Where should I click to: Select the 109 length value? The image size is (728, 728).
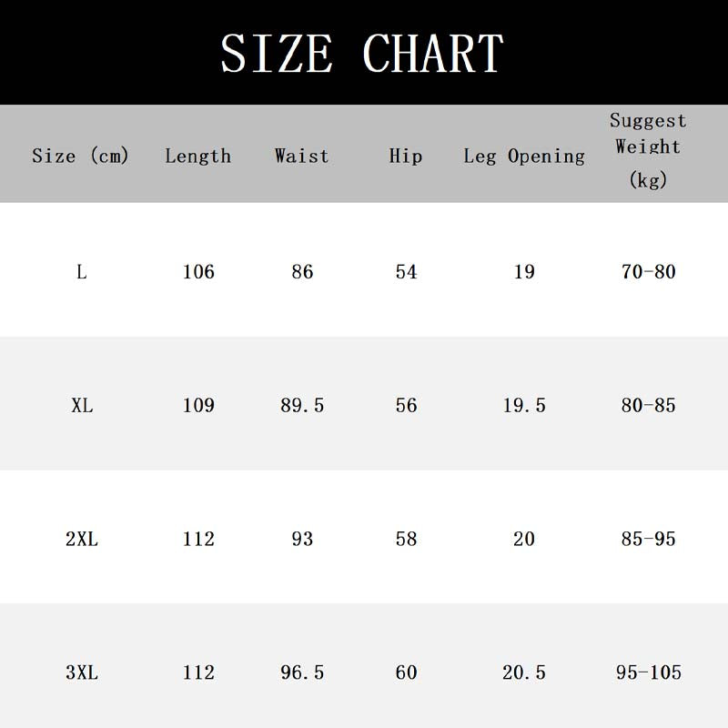198,405
